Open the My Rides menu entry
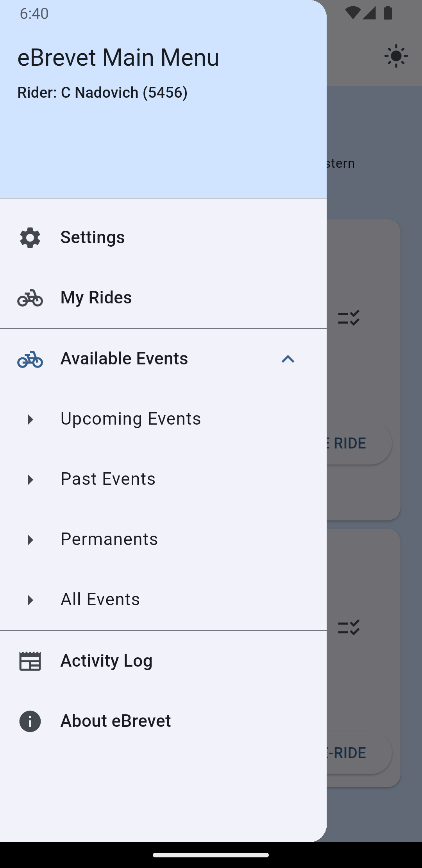Viewport: 422px width, 868px height. coord(96,298)
